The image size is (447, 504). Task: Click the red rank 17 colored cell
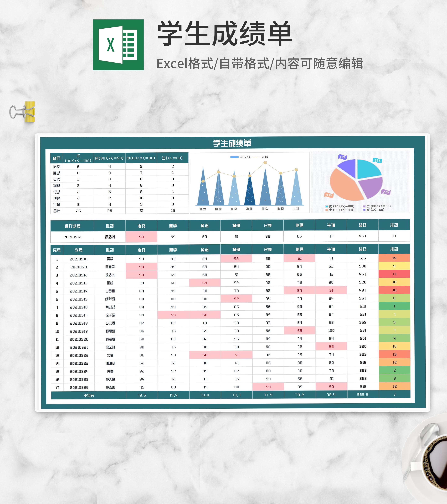click(394, 274)
